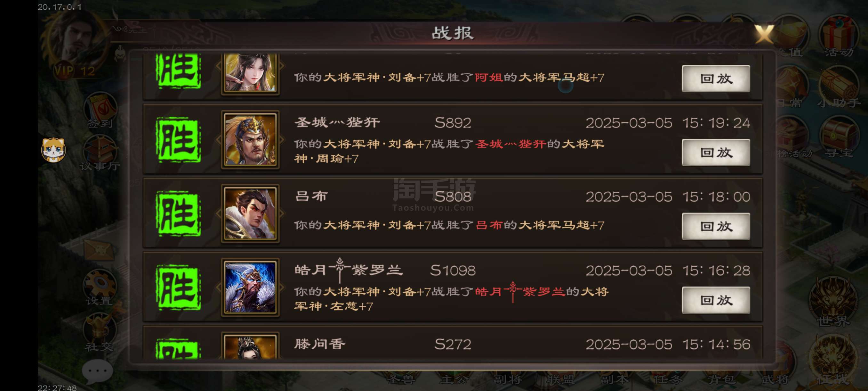This screenshot has height=391, width=868.
Task: Tap the orange cat assistant icon
Action: pos(53,150)
